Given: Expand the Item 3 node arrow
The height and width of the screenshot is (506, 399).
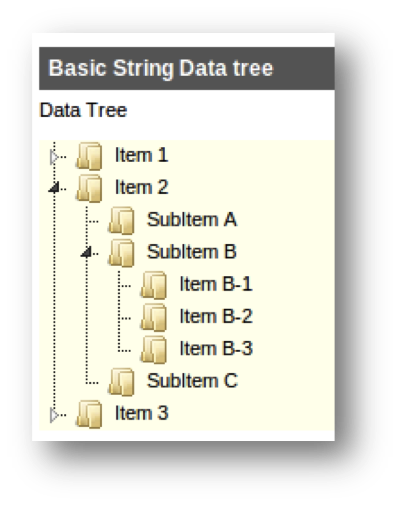Looking at the screenshot, I should click(x=54, y=415).
